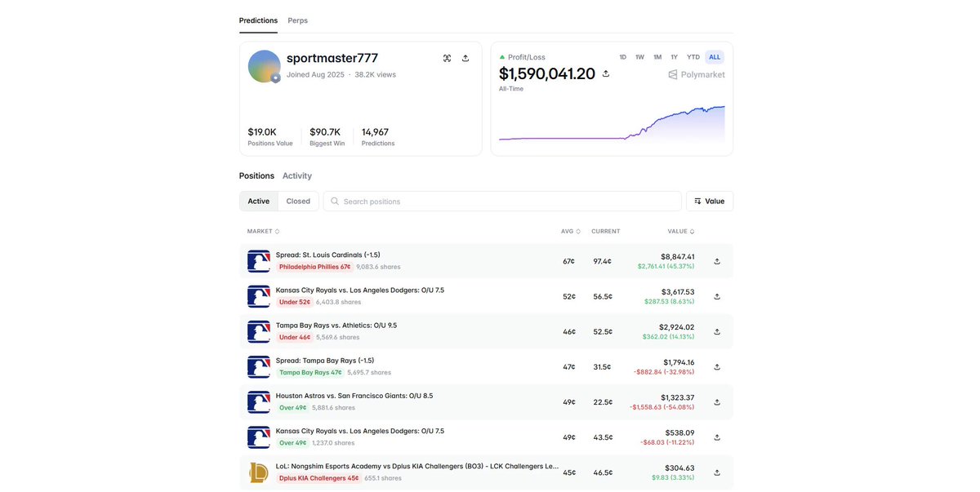This screenshot has height=492, width=980.
Task: Select the YTD profit/loss range
Action: click(693, 57)
